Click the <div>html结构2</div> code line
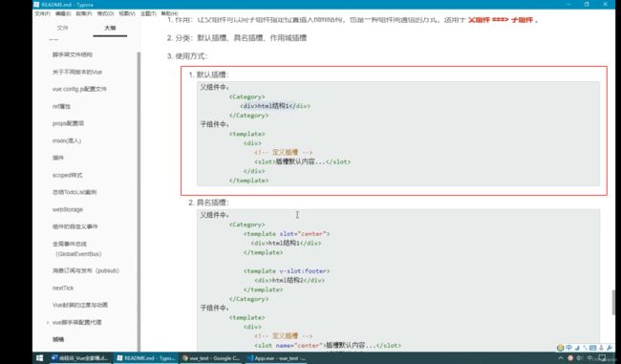The width and height of the screenshot is (621, 364). click(289, 281)
